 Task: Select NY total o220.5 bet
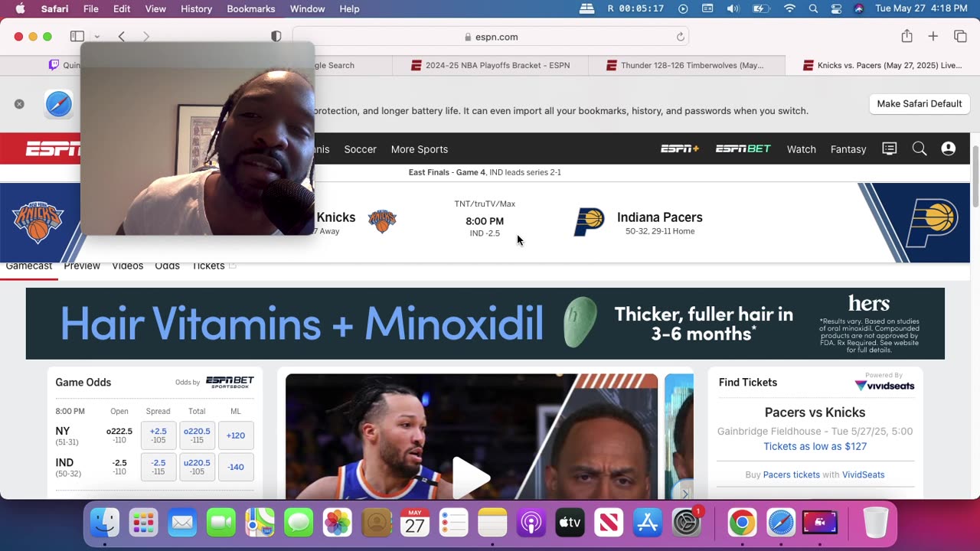[197, 435]
